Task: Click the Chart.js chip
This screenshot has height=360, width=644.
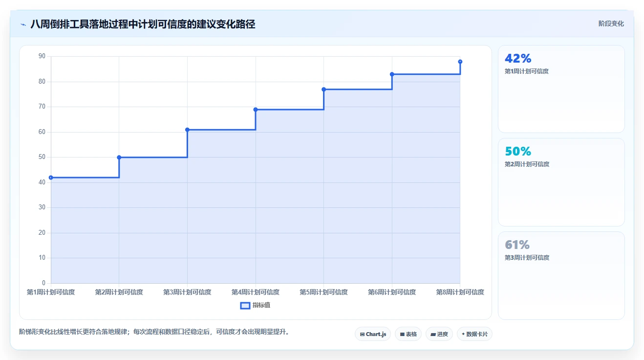Action: click(x=373, y=334)
